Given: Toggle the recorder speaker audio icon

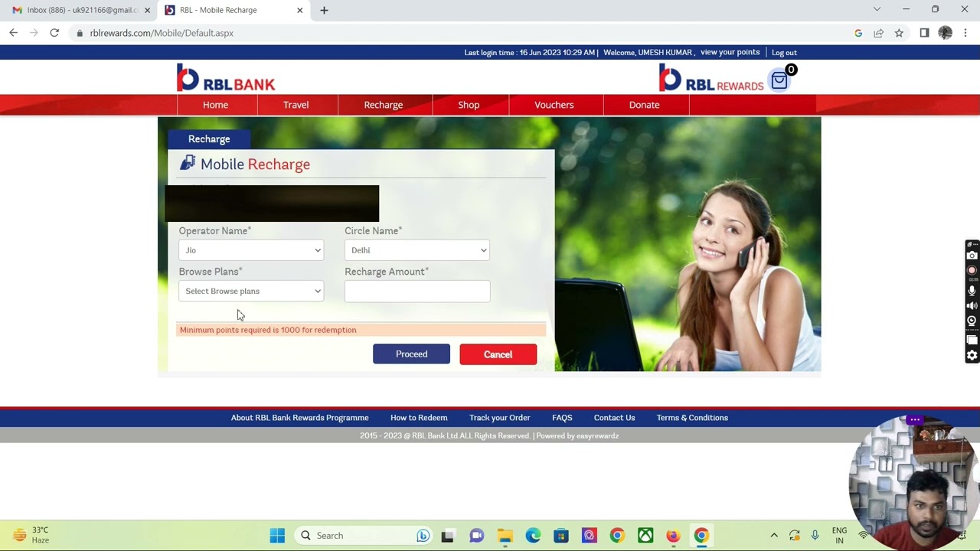Looking at the screenshot, I should 972,305.
